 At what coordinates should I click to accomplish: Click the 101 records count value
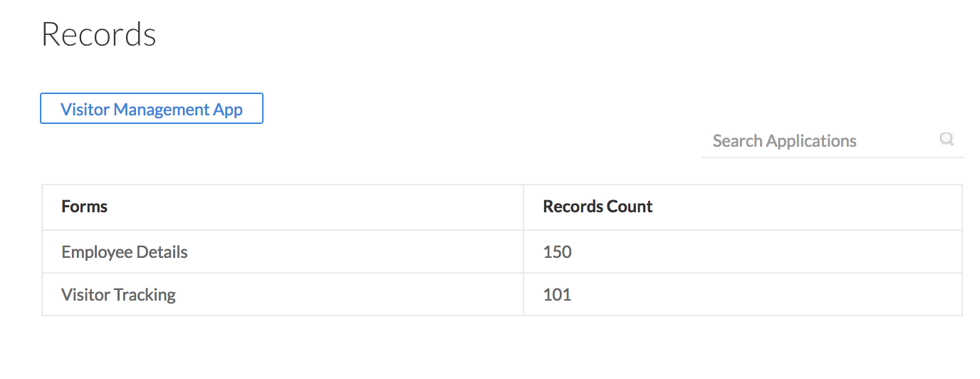pos(557,295)
